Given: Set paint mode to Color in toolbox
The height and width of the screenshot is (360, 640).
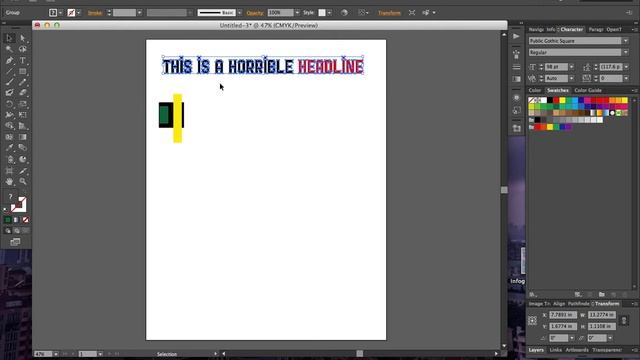Looking at the screenshot, I should pyautogui.click(x=7, y=220).
